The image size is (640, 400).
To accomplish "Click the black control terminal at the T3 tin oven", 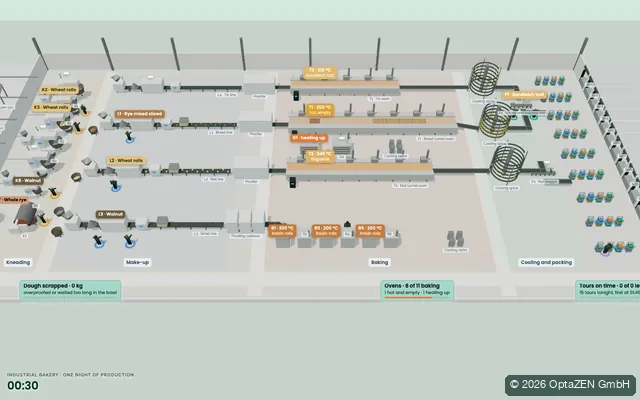I will pyautogui.click(x=296, y=96).
